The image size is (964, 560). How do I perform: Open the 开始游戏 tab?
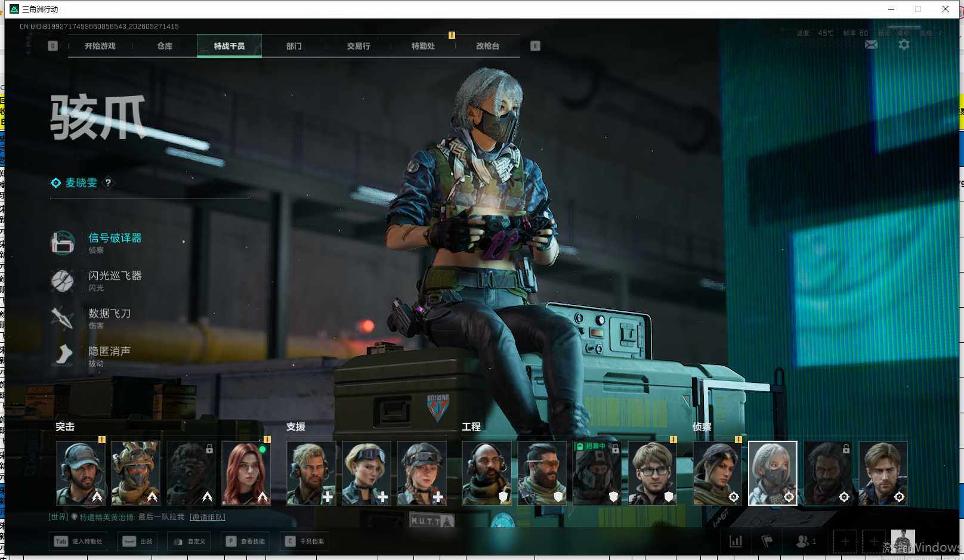pyautogui.click(x=100, y=46)
